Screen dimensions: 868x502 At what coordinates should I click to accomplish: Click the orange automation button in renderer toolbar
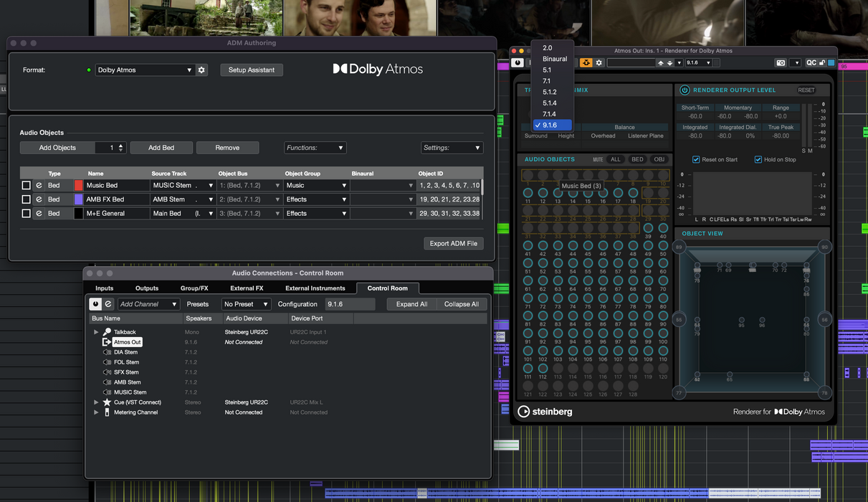click(586, 63)
